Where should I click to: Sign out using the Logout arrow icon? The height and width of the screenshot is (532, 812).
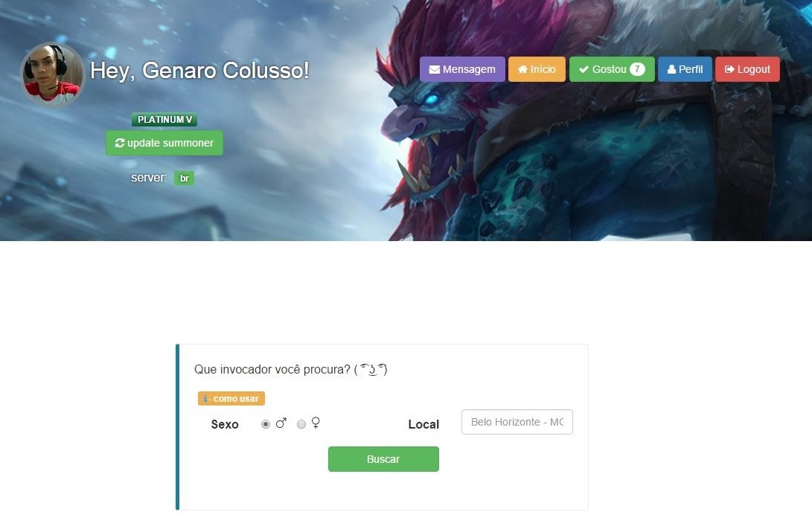[x=729, y=69]
